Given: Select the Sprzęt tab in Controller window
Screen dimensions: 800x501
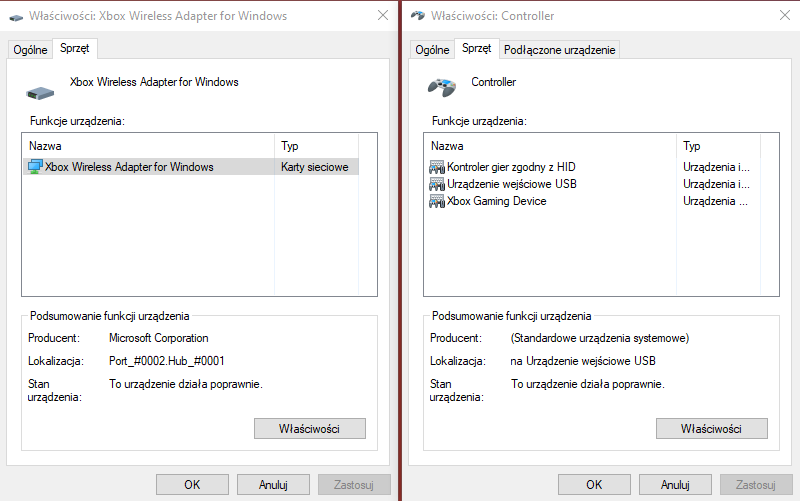Looking at the screenshot, I should (477, 48).
